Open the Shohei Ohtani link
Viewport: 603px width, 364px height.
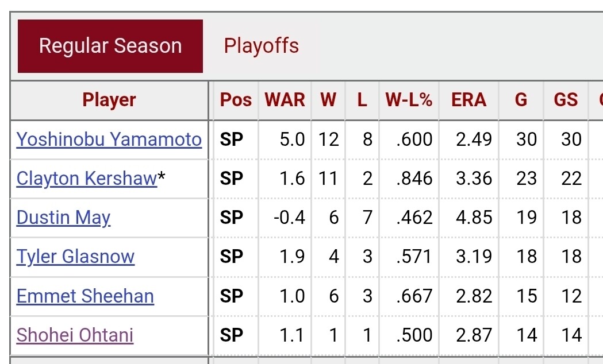click(x=75, y=335)
